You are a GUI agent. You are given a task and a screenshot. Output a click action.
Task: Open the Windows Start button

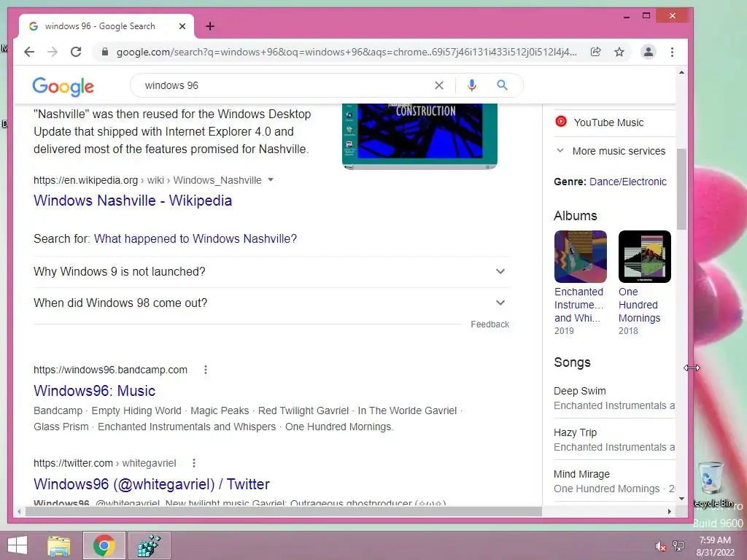(x=18, y=545)
